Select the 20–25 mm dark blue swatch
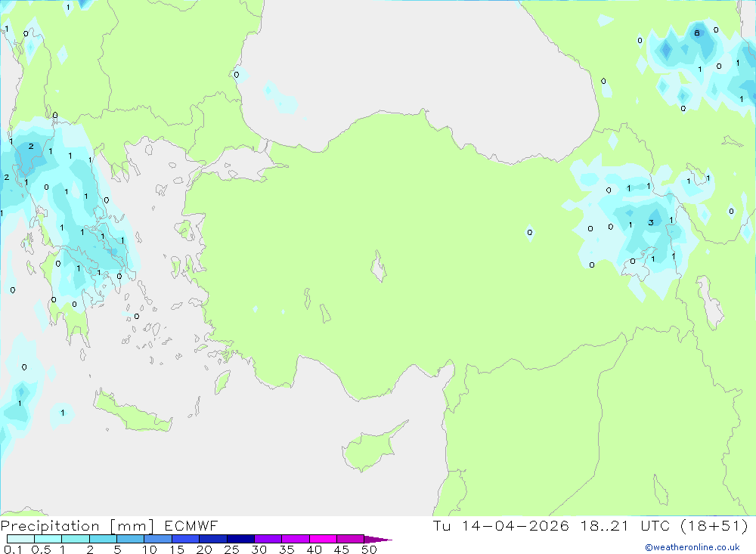The height and width of the screenshot is (554, 756). pyautogui.click(x=212, y=539)
